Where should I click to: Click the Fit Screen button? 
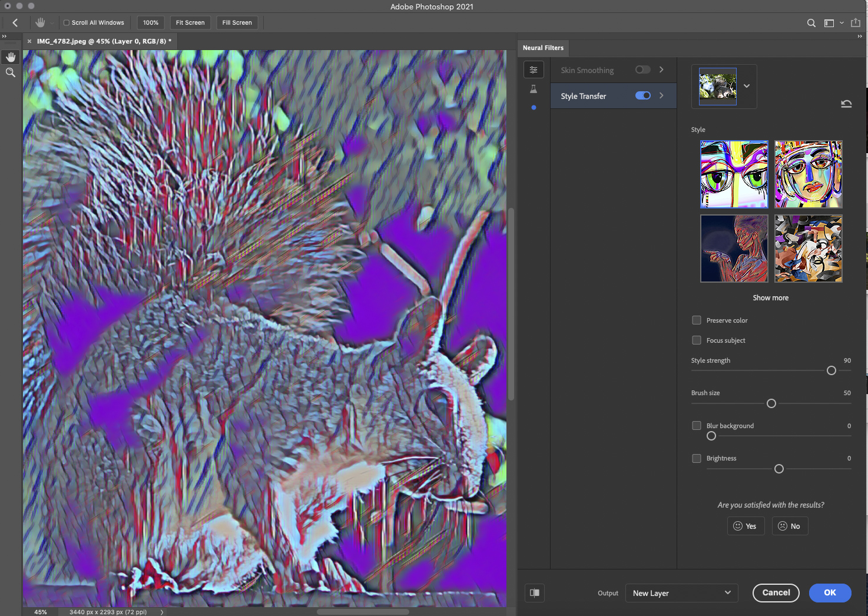pyautogui.click(x=190, y=22)
